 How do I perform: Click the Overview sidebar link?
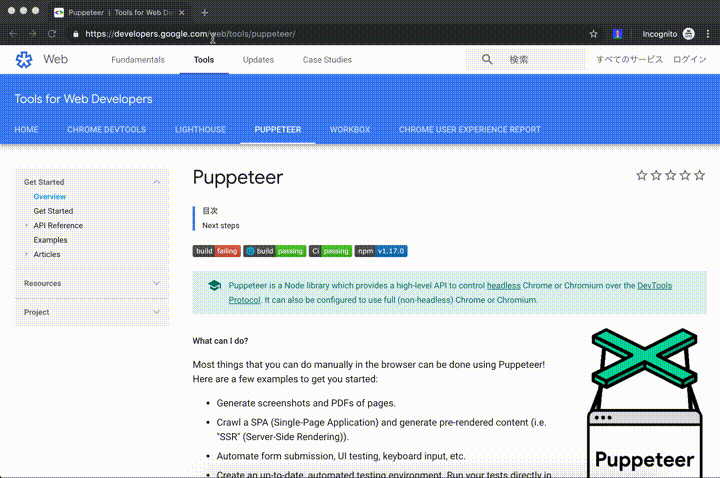(x=50, y=197)
